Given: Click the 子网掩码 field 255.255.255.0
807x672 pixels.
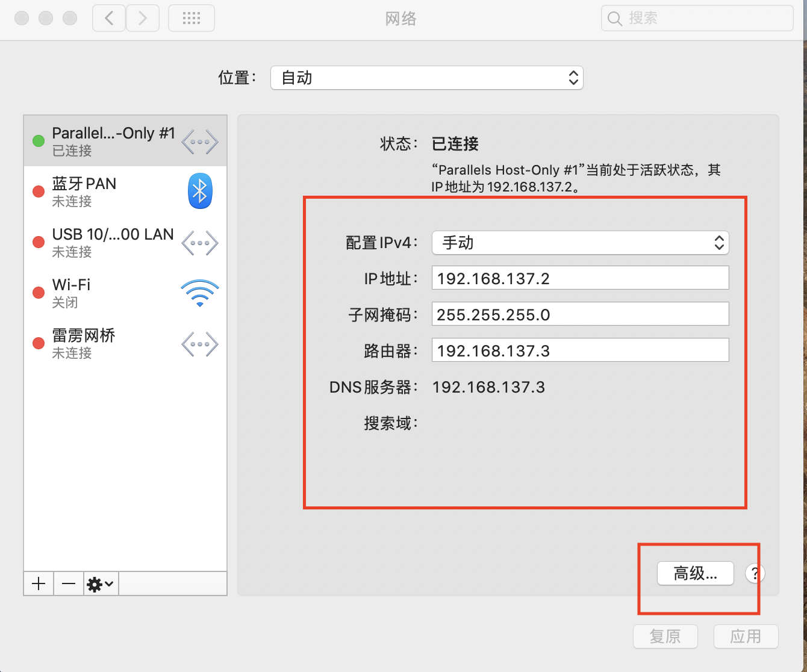Looking at the screenshot, I should [581, 314].
